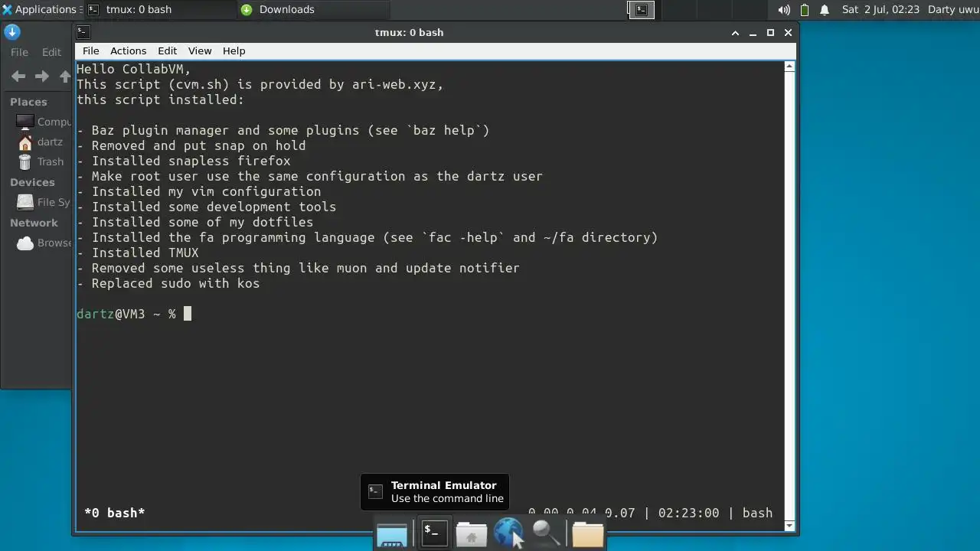Open the 'Darty uwu' user menu
The height and width of the screenshot is (551, 980).
click(x=953, y=9)
